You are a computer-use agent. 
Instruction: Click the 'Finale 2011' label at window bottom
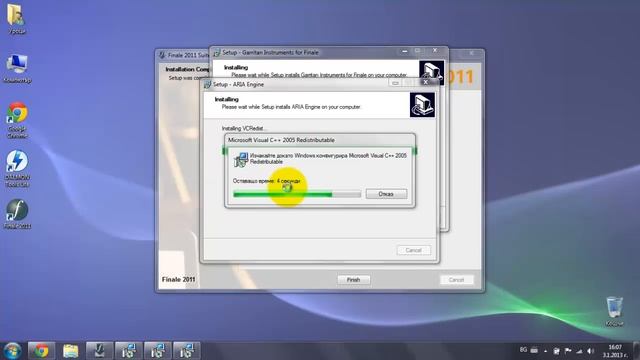(x=178, y=280)
